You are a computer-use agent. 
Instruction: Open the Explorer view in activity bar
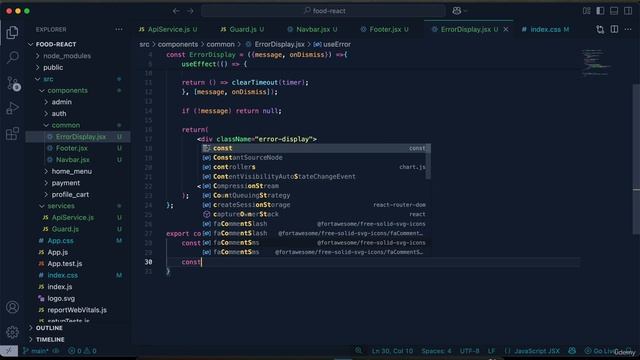point(12,33)
